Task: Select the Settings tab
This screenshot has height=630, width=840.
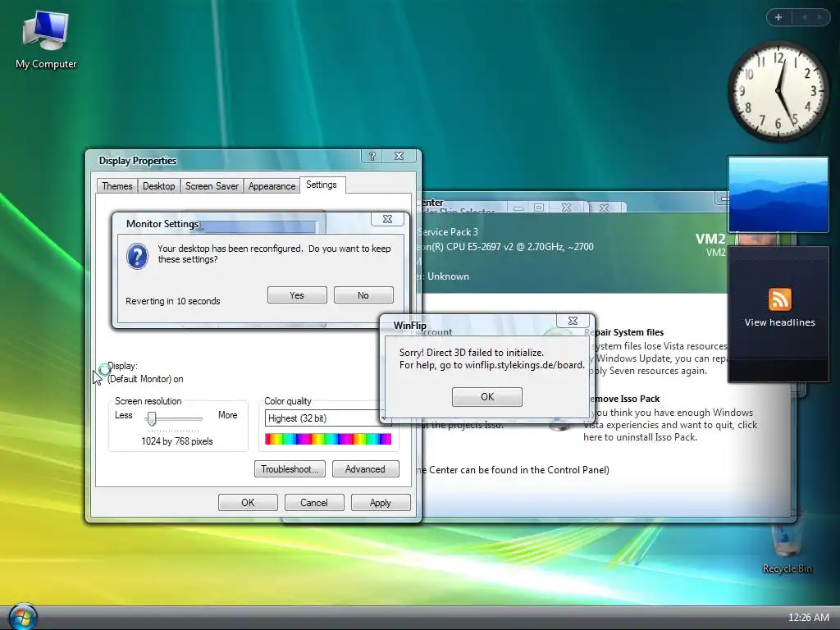Action: coord(322,185)
